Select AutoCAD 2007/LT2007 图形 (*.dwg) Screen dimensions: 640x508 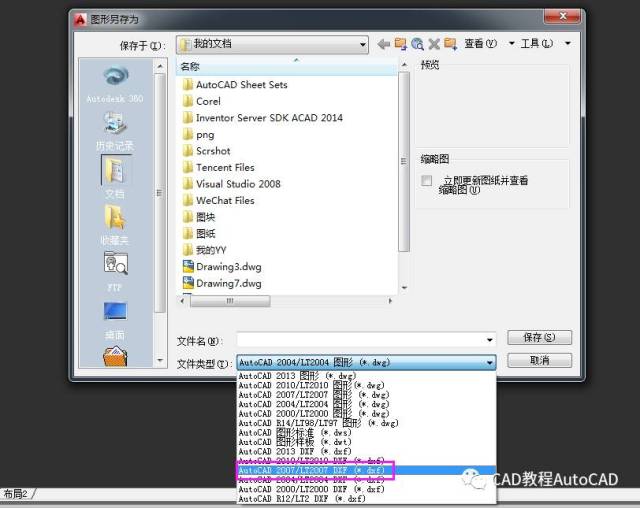(x=367, y=395)
